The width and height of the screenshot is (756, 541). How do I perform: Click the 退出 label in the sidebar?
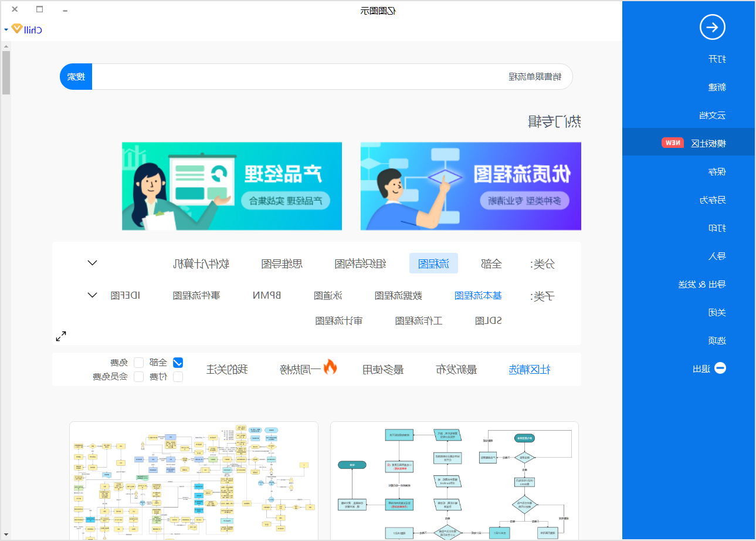(x=701, y=368)
